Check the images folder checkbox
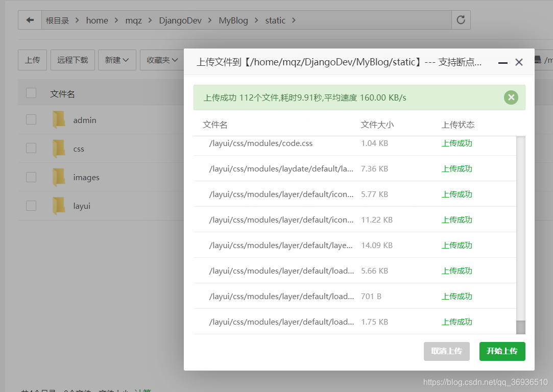 click(x=31, y=177)
